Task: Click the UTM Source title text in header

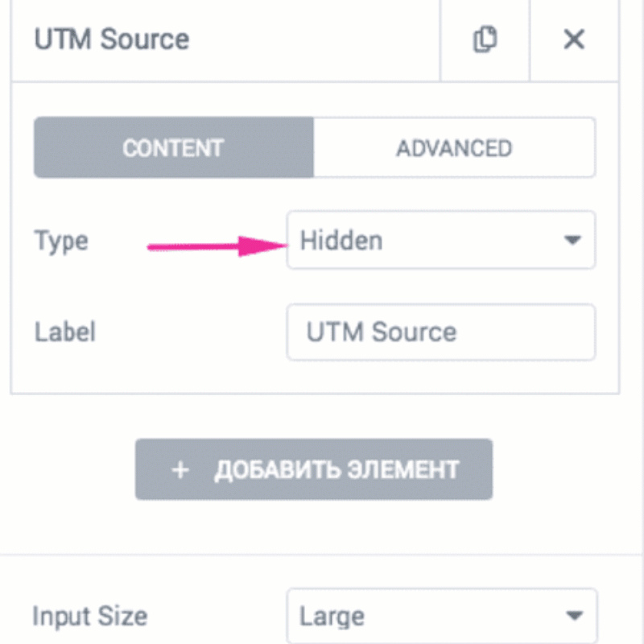Action: [112, 39]
